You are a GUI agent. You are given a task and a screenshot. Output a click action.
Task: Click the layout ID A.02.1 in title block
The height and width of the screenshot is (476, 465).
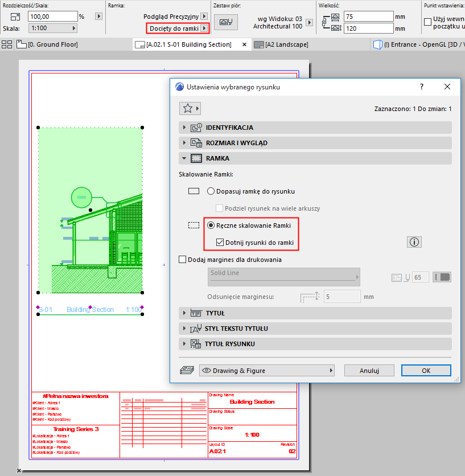click(x=217, y=451)
